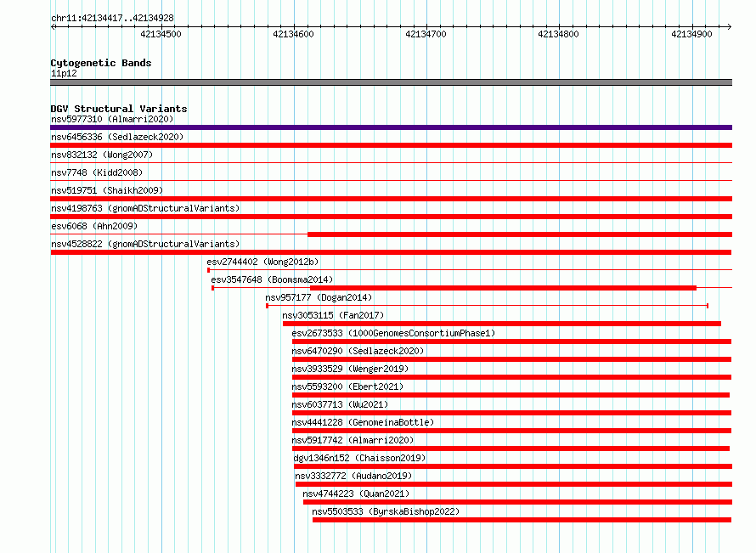
Task: Click the esv6068 (Ahn2009) label
Action: pos(94,226)
